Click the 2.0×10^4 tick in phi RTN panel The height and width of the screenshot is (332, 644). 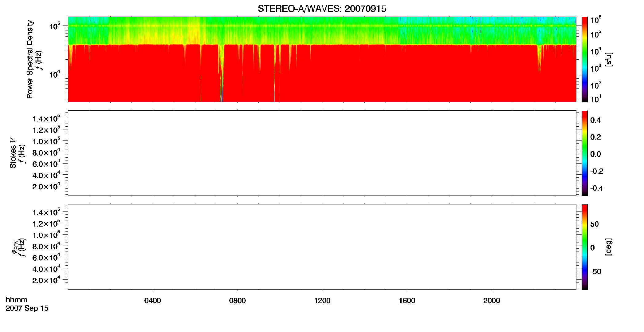[46, 280]
